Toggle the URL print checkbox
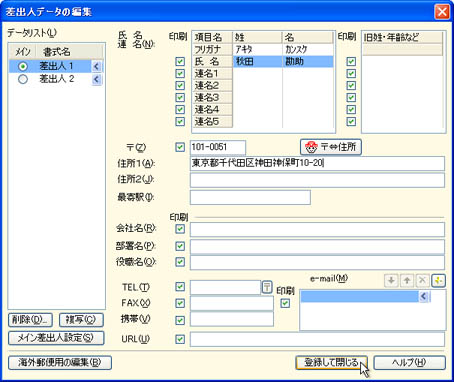 (x=180, y=339)
